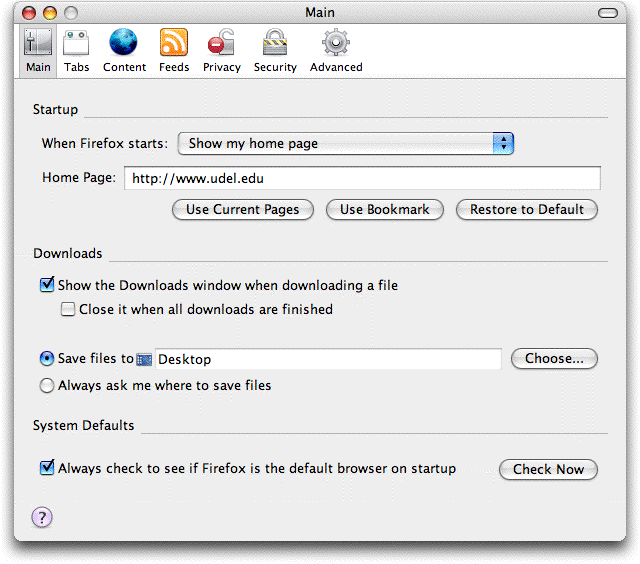Viewport: 640px width, 564px height.
Task: Select Always ask me where to save files
Action: 47,385
